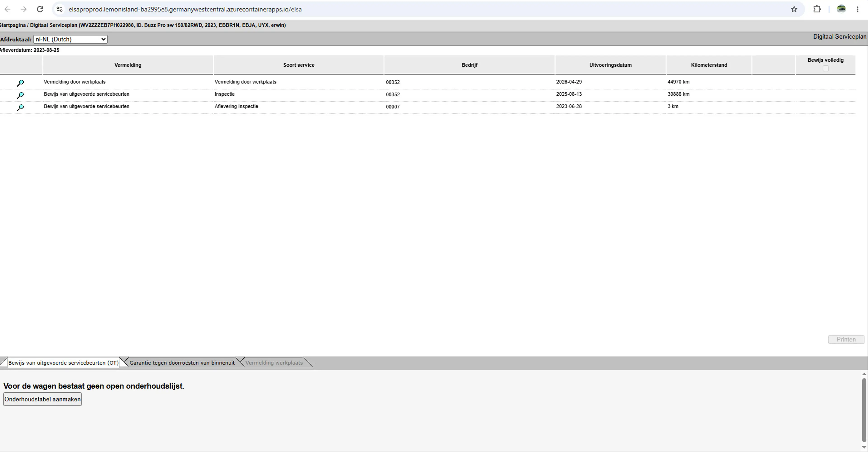
Task: Open the browser profile avatar
Action: coord(841,9)
